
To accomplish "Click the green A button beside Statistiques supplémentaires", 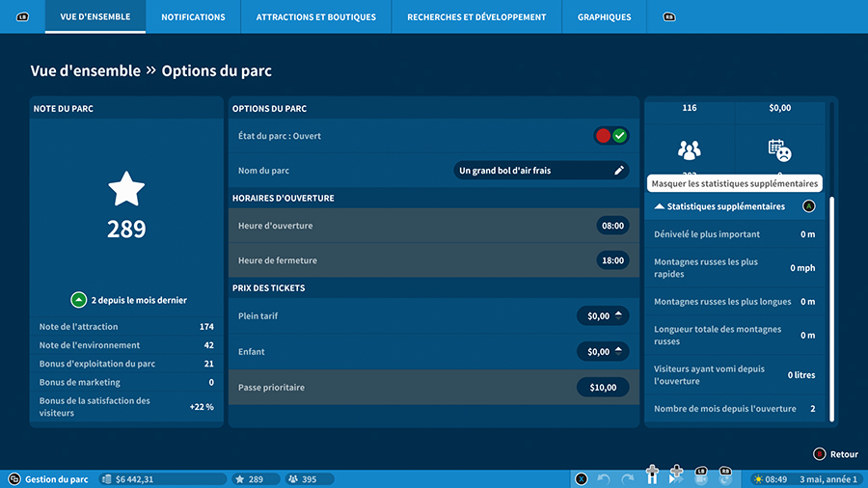I will tap(808, 206).
